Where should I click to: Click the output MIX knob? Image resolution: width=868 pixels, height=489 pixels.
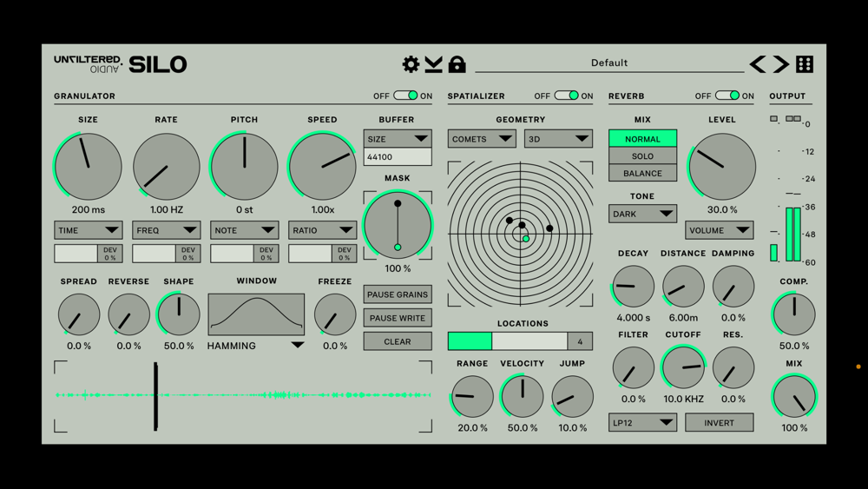click(794, 397)
